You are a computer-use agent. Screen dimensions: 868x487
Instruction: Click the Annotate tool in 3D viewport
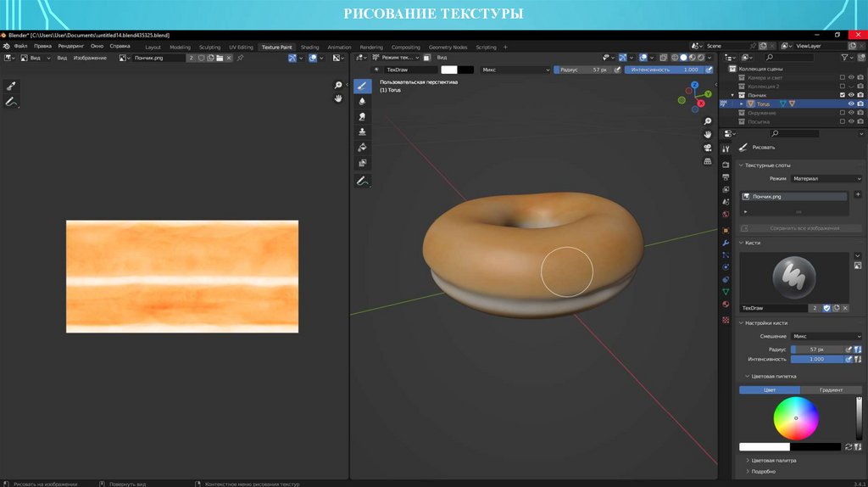tap(363, 181)
